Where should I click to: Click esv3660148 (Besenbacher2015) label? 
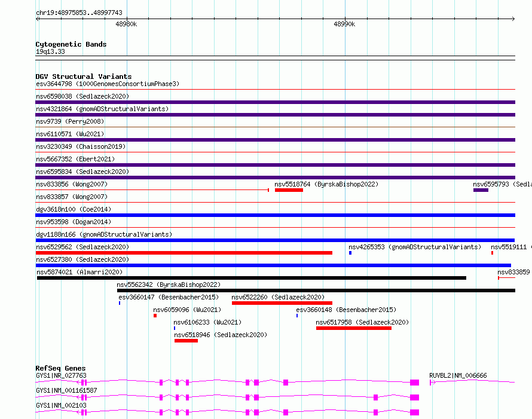(x=346, y=310)
